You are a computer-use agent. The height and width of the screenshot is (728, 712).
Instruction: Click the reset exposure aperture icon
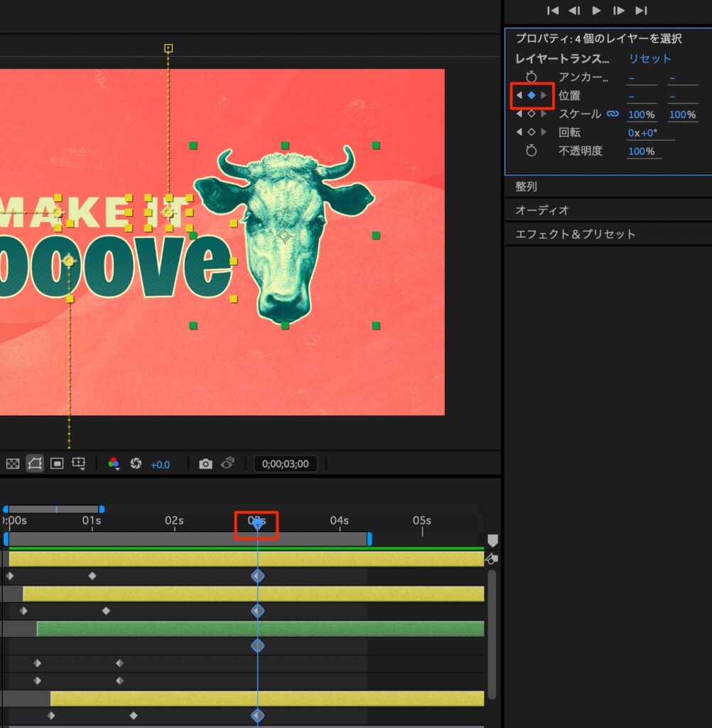136,464
